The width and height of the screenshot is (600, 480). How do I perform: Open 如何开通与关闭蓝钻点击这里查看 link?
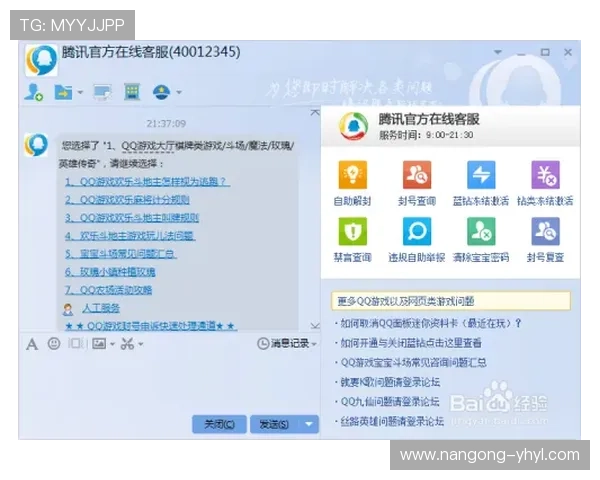coord(411,343)
